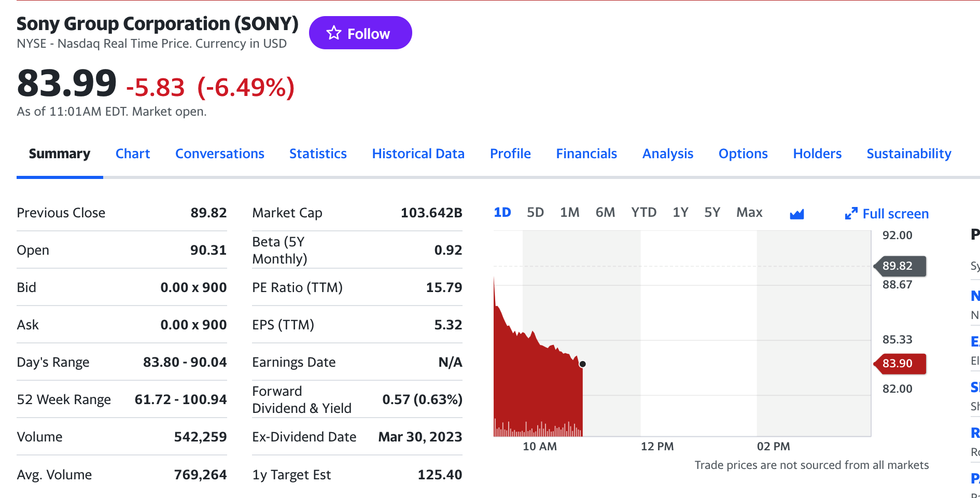Click the large 83.99 price quote

point(66,83)
